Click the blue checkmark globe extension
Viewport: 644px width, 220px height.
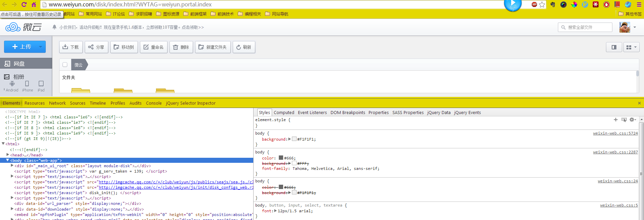tap(628, 4)
